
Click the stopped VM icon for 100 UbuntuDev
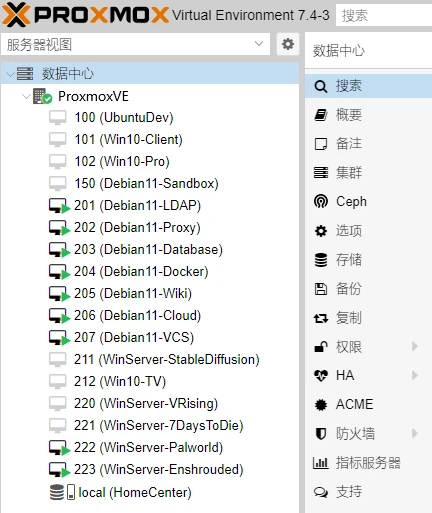[58, 118]
